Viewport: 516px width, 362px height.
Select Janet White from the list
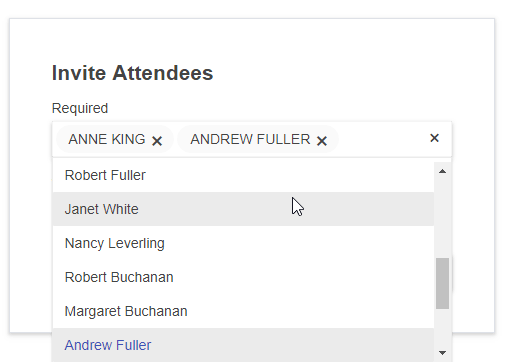[x=243, y=209]
